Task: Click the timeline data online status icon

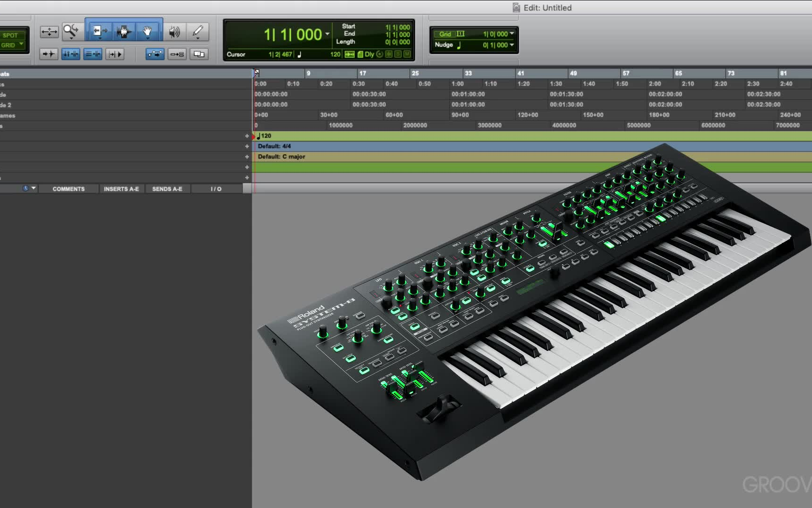Action: coord(350,55)
